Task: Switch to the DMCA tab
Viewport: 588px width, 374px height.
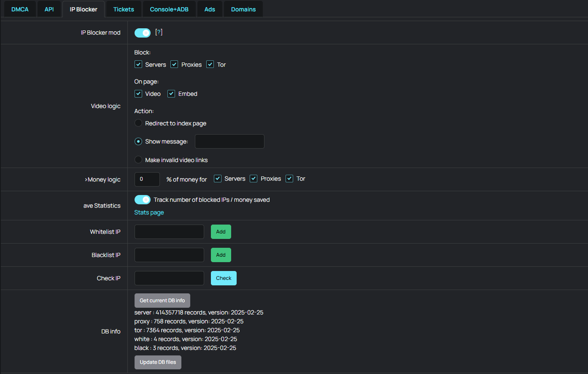Action: pos(20,9)
